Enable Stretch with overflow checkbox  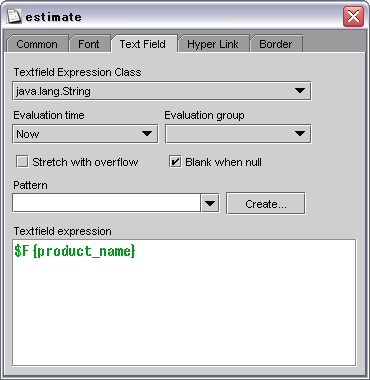[x=22, y=162]
